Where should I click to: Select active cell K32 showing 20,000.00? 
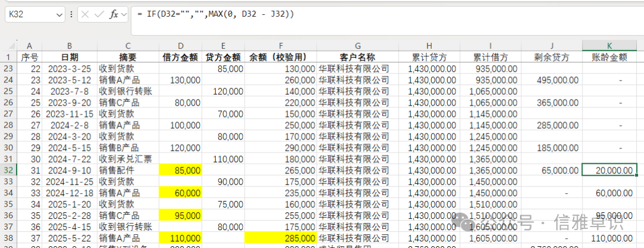pos(609,169)
